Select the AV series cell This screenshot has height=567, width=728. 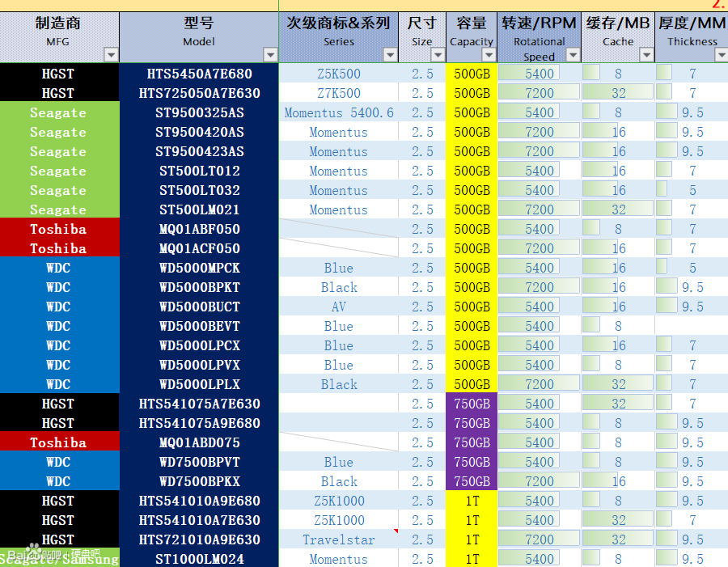click(338, 307)
